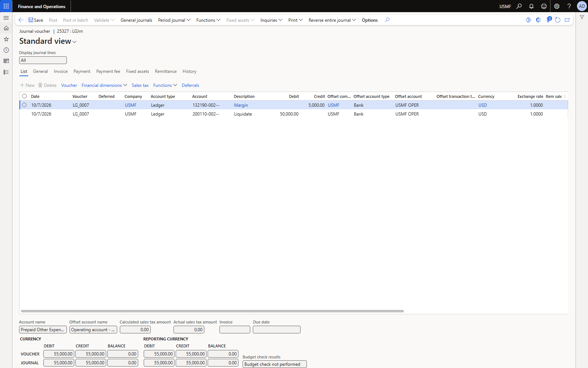Open the app launcher waffle icon
This screenshot has height=368, width=588.
point(6,6)
